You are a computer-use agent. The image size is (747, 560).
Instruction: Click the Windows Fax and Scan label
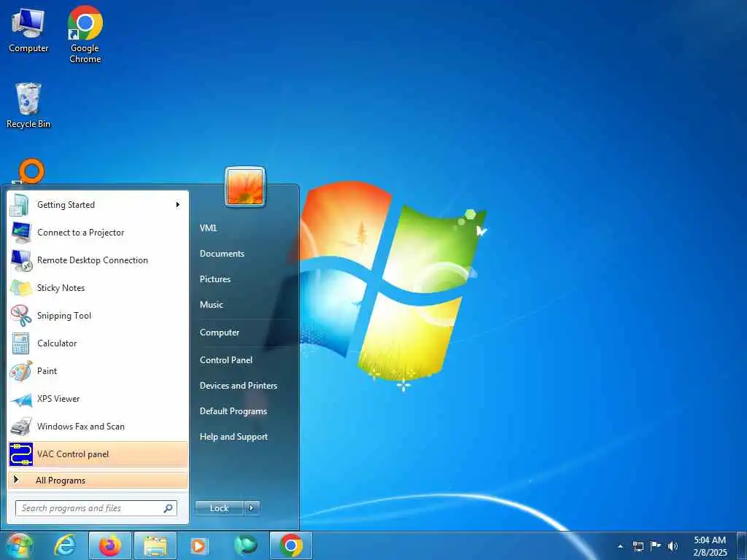(80, 426)
